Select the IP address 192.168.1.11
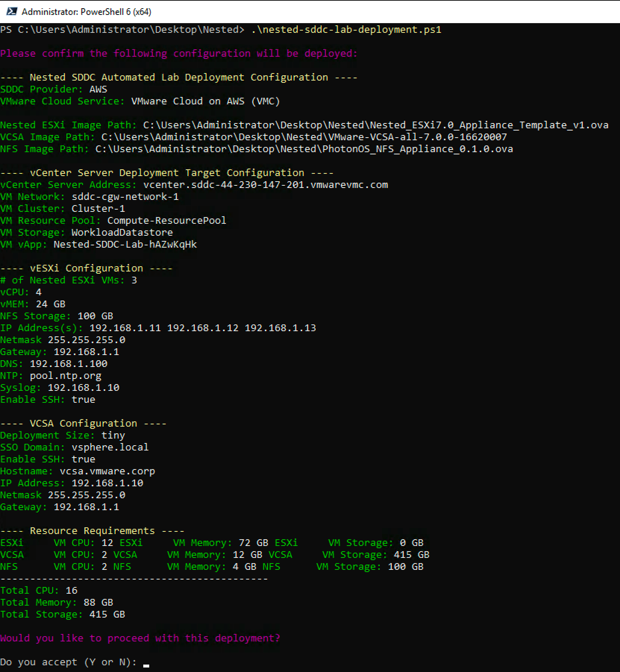The width and height of the screenshot is (620, 672). click(x=124, y=328)
